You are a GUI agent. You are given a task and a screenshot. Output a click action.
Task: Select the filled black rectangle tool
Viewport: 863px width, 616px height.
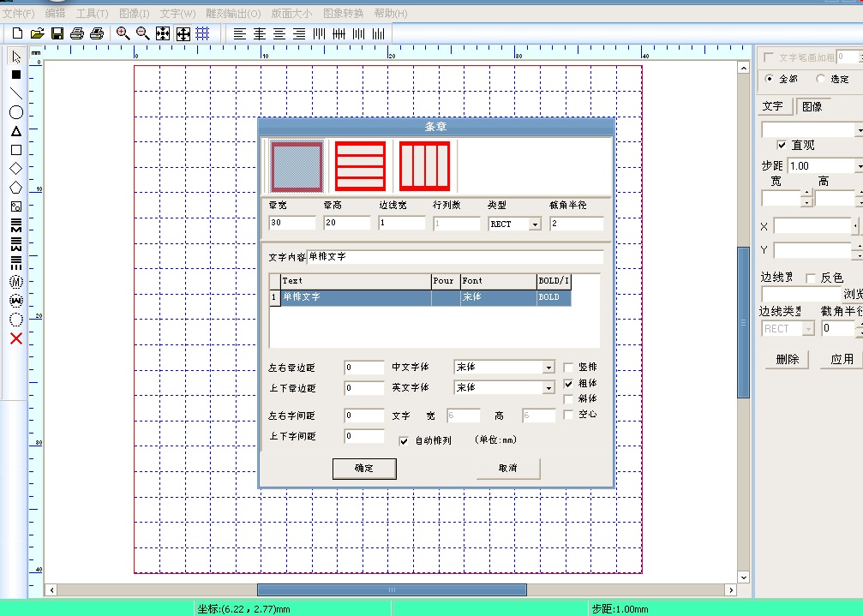16,75
